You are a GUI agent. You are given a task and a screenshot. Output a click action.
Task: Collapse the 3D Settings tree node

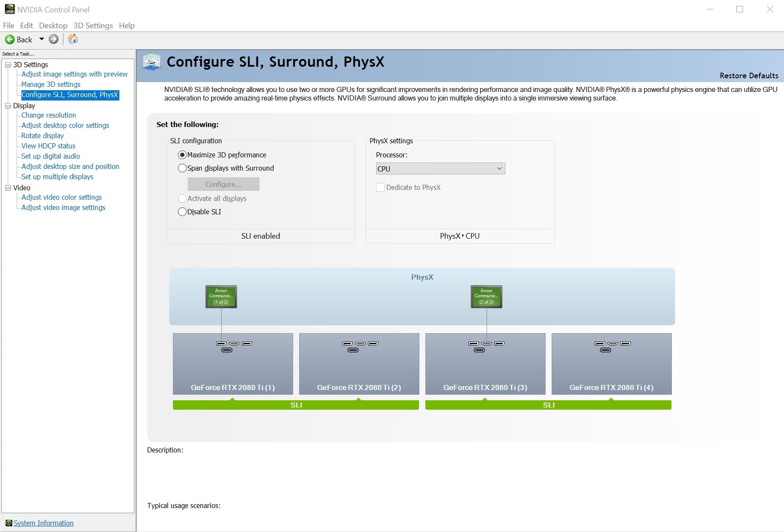pos(8,65)
